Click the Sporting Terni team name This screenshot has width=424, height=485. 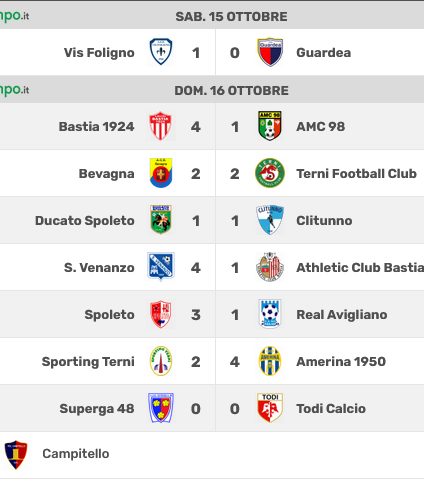(x=88, y=361)
